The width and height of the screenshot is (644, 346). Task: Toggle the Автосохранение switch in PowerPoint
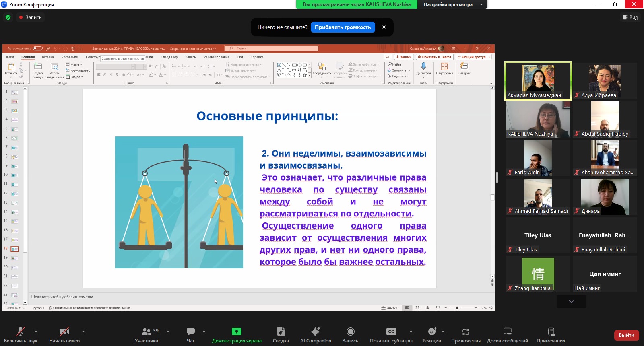click(38, 49)
